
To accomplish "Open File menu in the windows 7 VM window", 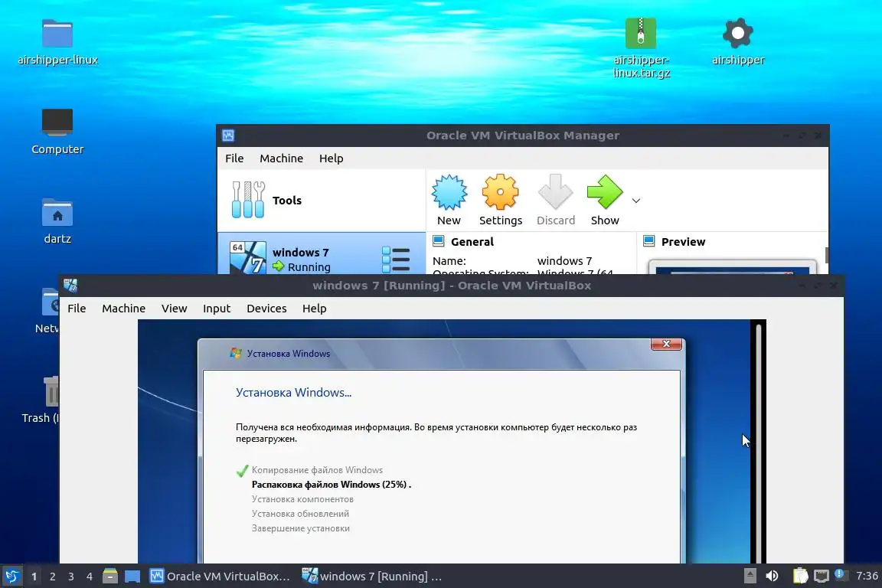I will pyautogui.click(x=77, y=309).
